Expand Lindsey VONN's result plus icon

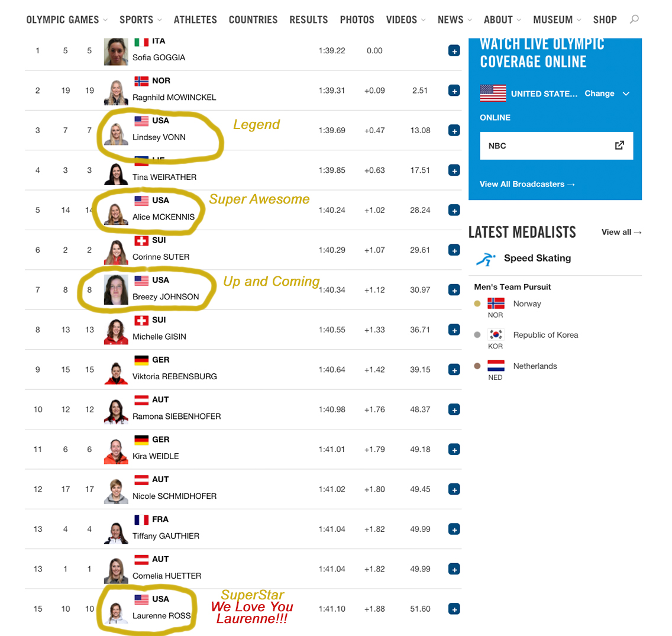454,130
